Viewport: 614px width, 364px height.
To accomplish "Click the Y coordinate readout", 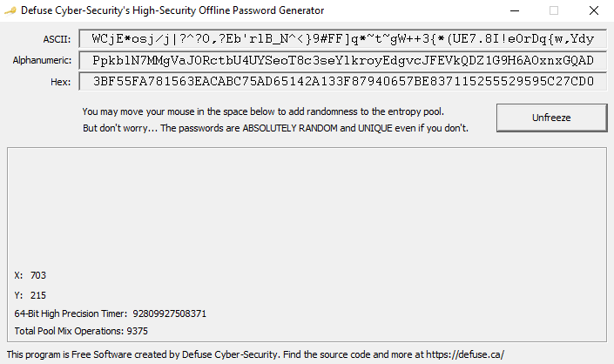I will point(30,295).
